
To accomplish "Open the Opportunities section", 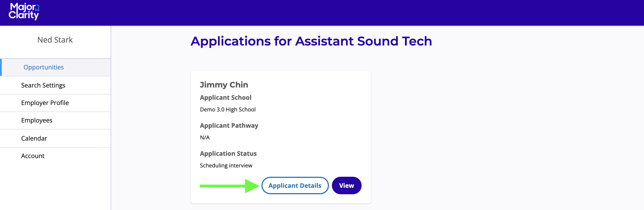I will [44, 67].
